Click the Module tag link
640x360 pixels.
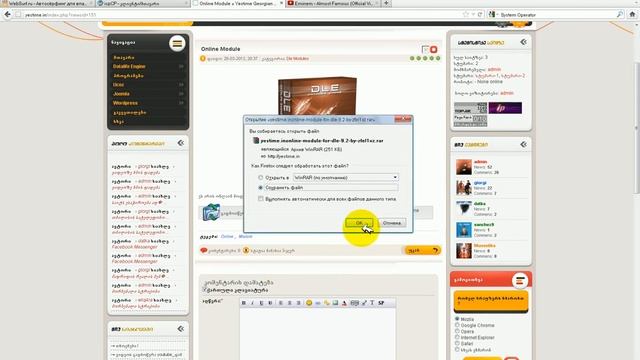pyautogui.click(x=245, y=236)
